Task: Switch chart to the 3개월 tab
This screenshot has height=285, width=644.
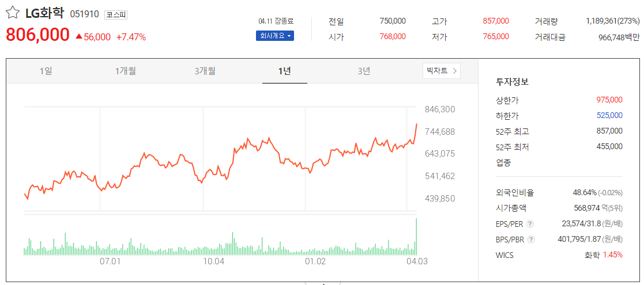Action: pyautogui.click(x=205, y=71)
